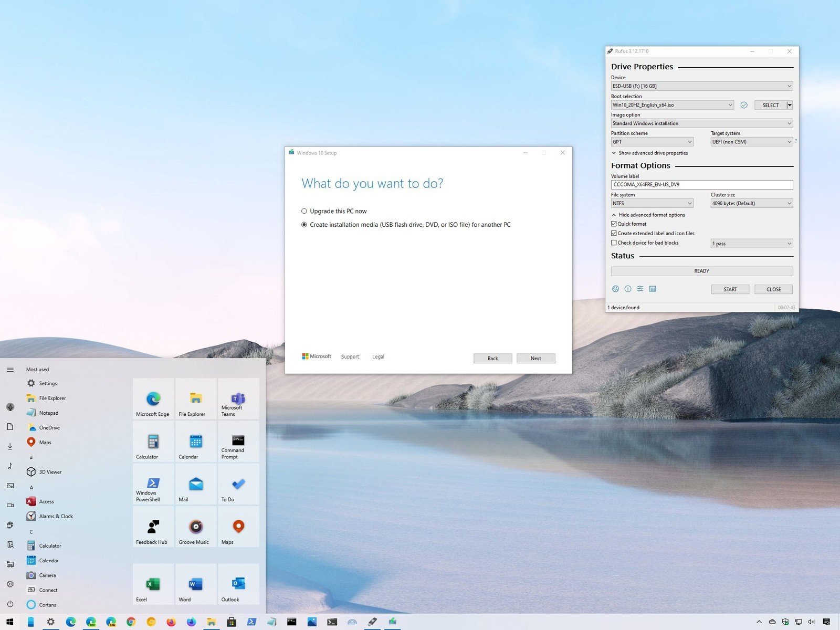Select 'Upgrade this PC now' option
This screenshot has height=630, width=840.
[304, 211]
